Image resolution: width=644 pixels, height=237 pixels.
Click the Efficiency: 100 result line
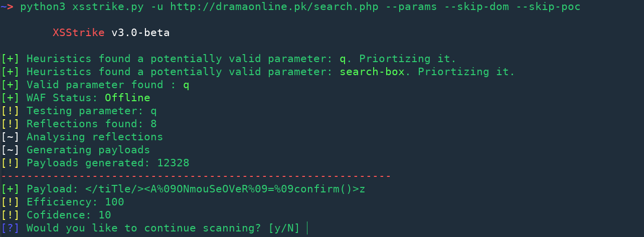pyautogui.click(x=75, y=202)
